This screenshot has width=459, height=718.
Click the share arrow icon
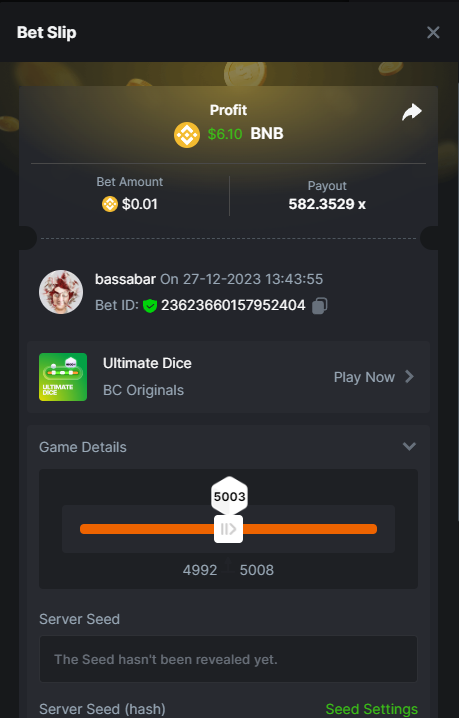coord(411,112)
